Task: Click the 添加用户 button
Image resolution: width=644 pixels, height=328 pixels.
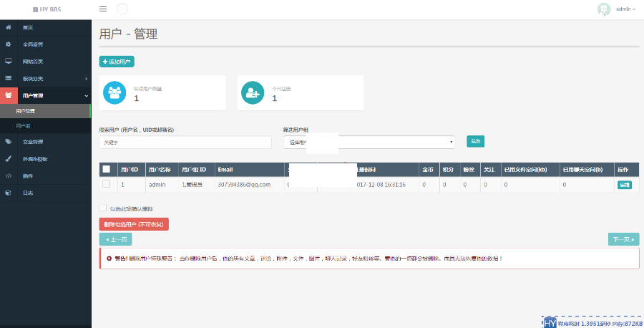Action: [117, 62]
